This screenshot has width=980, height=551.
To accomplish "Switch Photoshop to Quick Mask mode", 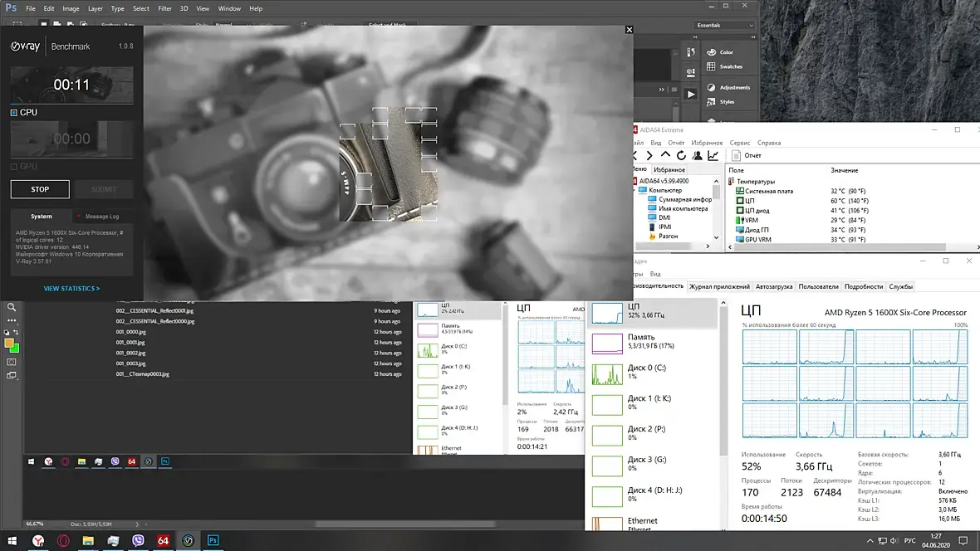I will 12,362.
